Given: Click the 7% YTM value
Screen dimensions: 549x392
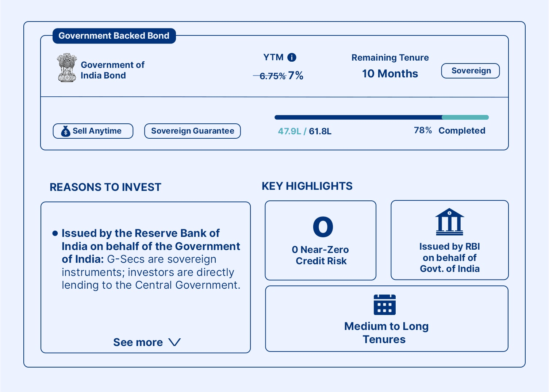Looking at the screenshot, I should click(x=296, y=76).
